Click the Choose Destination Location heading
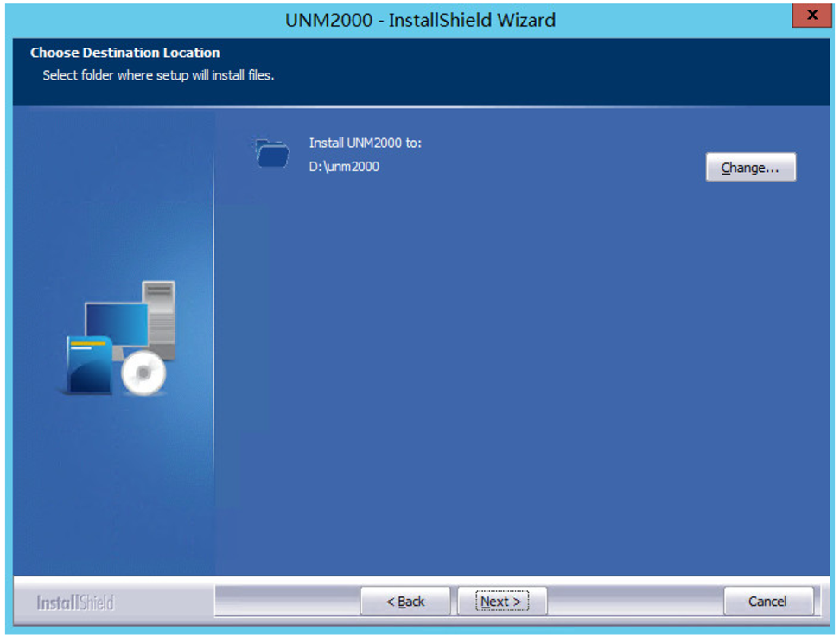840x637 pixels. pyautogui.click(x=124, y=53)
